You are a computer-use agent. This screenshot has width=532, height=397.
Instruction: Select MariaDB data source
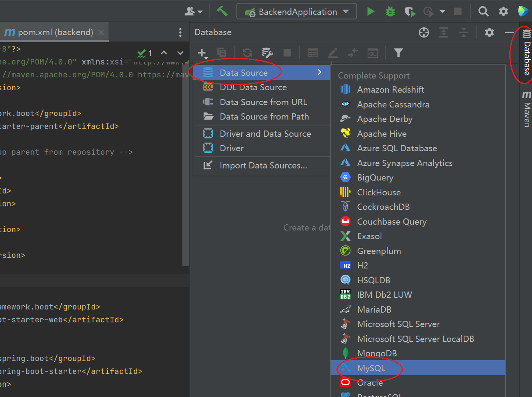click(418, 309)
